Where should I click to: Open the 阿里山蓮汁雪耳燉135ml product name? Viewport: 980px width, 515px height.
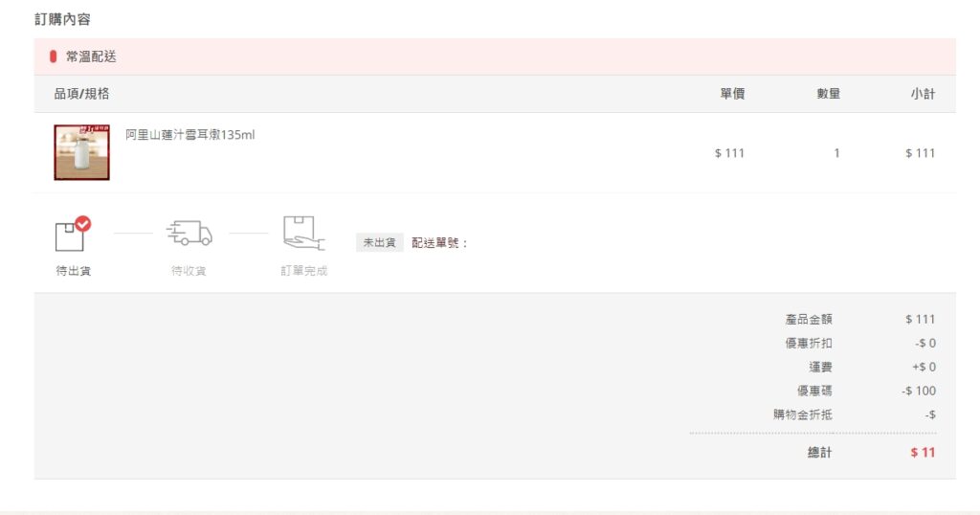[190, 135]
